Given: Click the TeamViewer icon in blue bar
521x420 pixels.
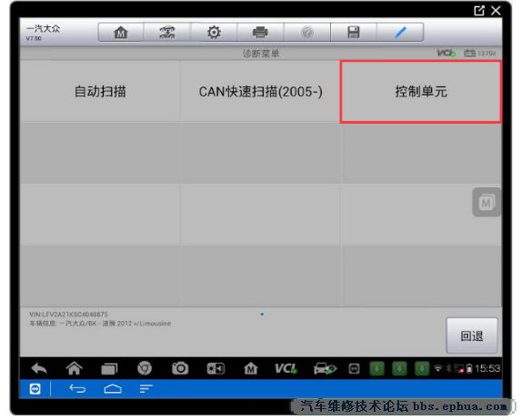Looking at the screenshot, I should click(x=35, y=388).
